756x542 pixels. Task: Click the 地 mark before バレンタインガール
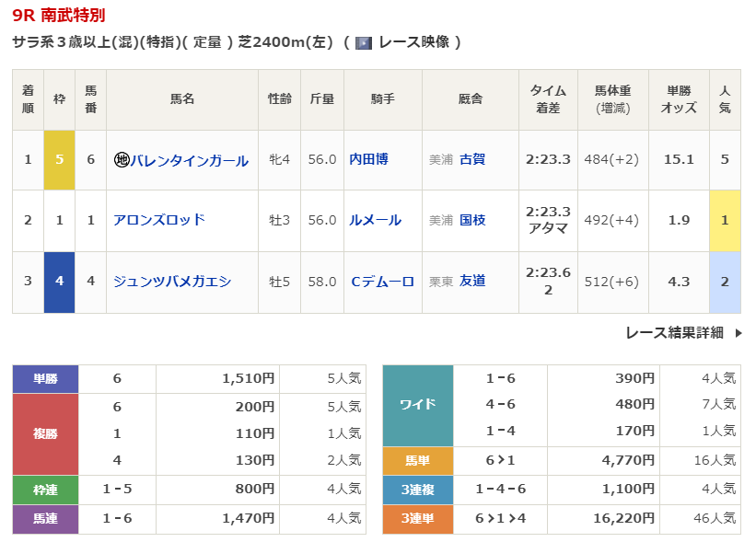[121, 160]
